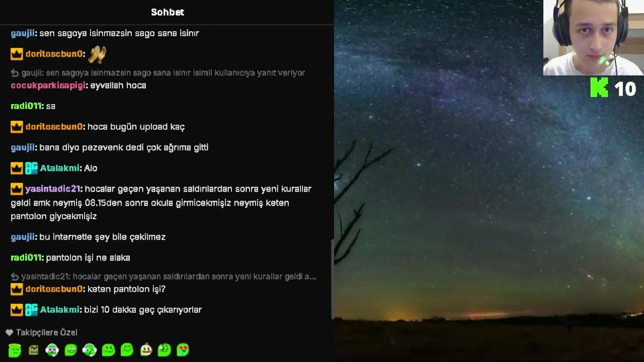This screenshot has width=644, height=362.
Task: Click the chat scrollbar thumb
Action: click(x=332, y=279)
